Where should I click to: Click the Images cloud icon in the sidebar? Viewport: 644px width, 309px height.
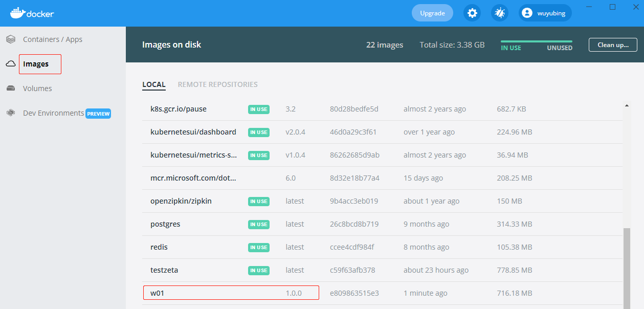(x=11, y=64)
